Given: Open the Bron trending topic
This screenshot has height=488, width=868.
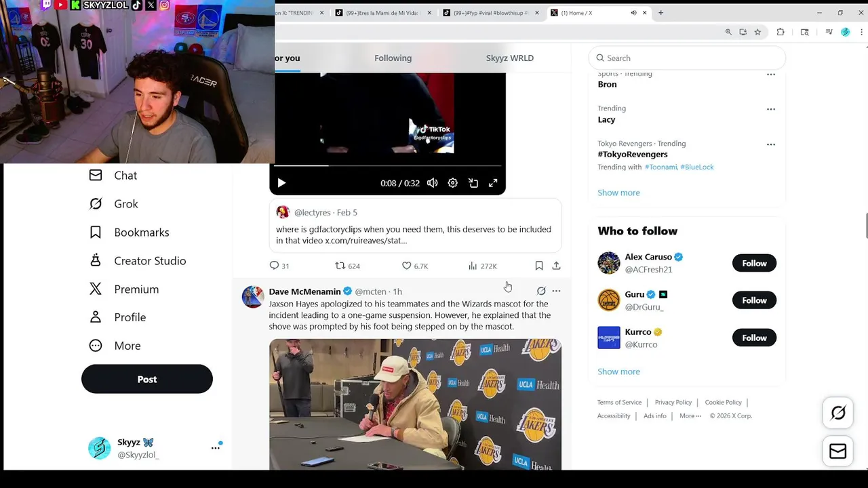Looking at the screenshot, I should click(x=607, y=84).
